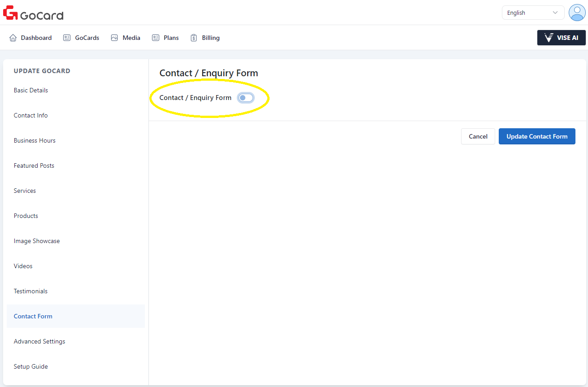Expand language selector chevron arrow
The image size is (588, 387).
[x=555, y=13]
